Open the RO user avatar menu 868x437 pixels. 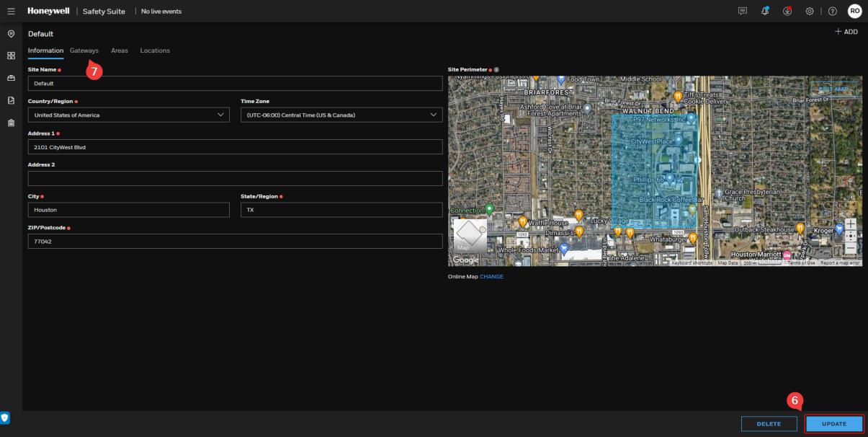854,11
